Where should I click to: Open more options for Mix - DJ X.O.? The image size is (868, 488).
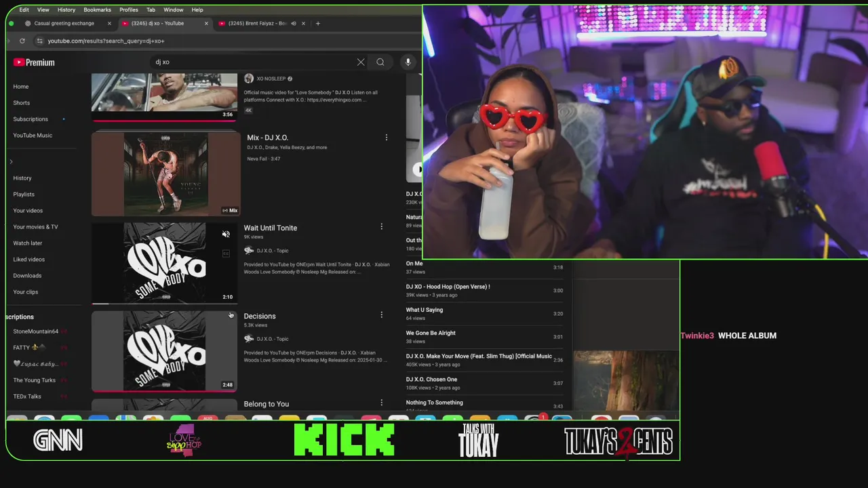(387, 138)
